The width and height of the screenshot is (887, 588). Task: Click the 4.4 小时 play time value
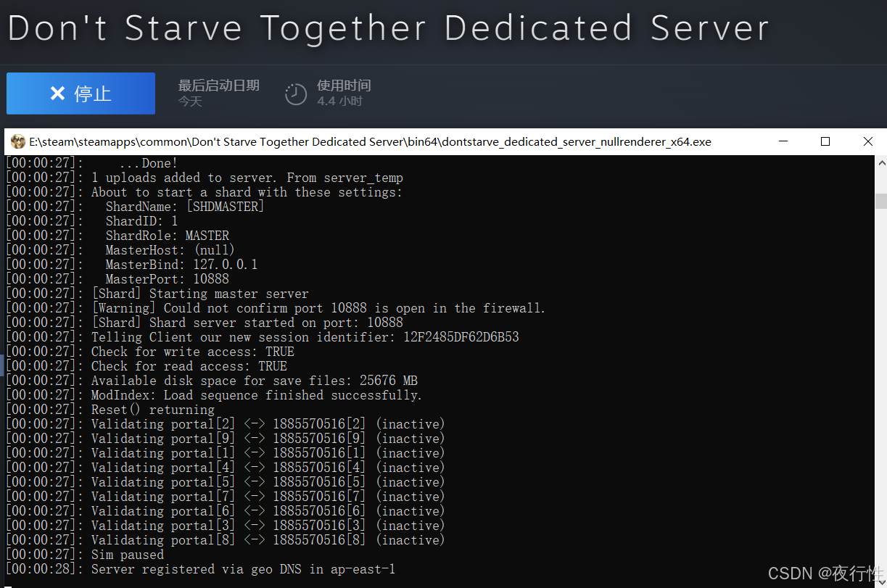click(339, 102)
